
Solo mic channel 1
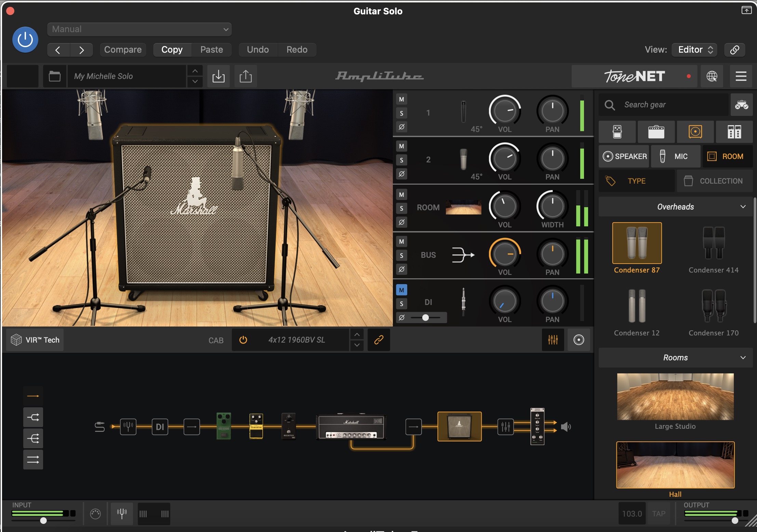click(401, 113)
